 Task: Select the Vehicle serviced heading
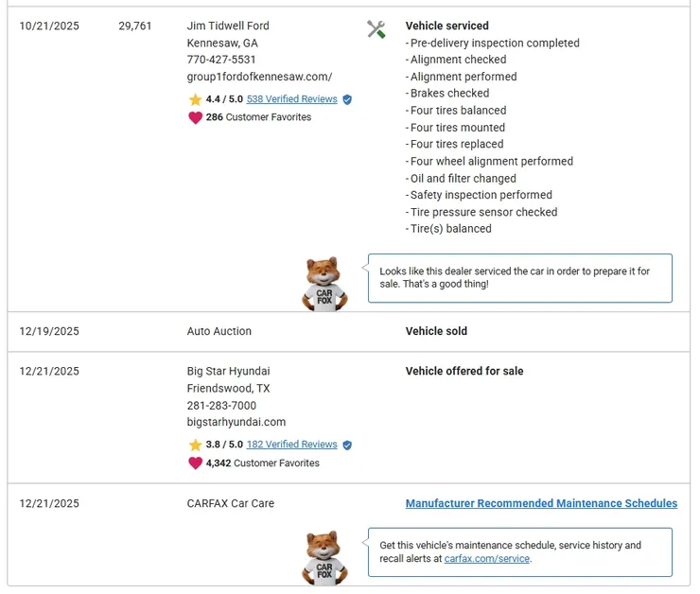coord(447,26)
